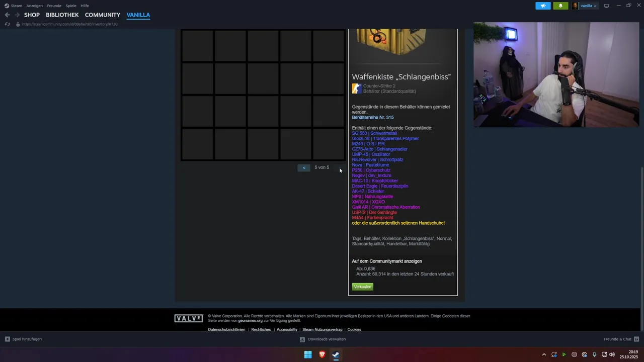Expand hidden system tray icons chevron
The height and width of the screenshot is (362, 644).
click(544, 354)
